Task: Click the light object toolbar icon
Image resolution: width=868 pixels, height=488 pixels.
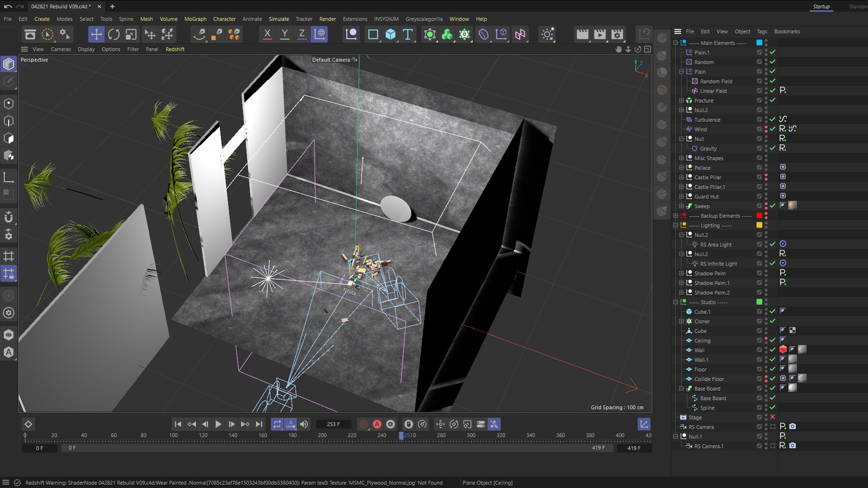Action: click(547, 34)
